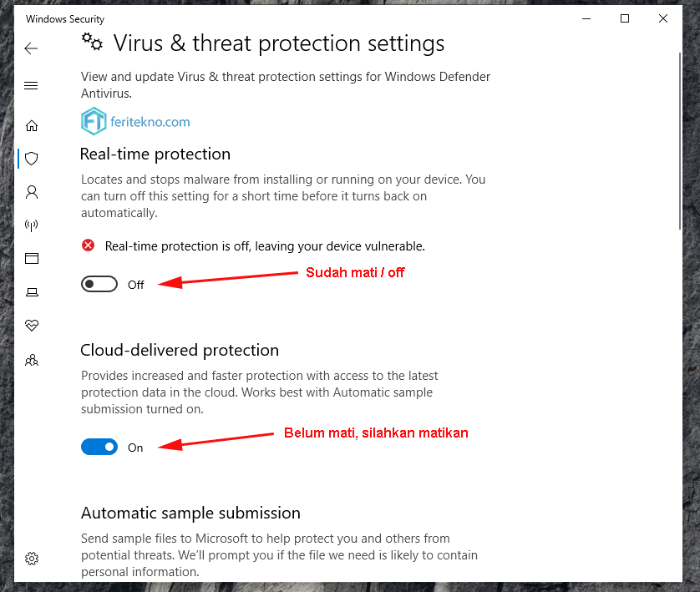Screen dimensions: 700x592
Task: Open App & browser control icon
Action: (x=32, y=258)
